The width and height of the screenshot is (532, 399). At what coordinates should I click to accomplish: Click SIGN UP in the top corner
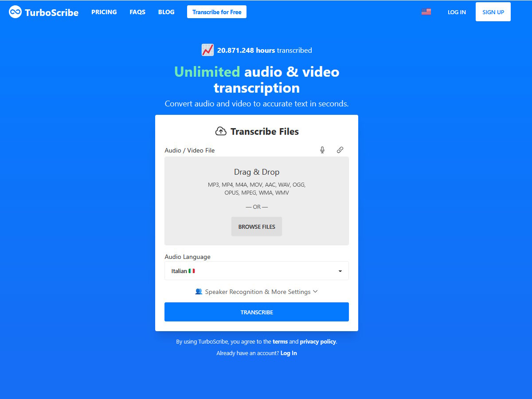click(493, 12)
